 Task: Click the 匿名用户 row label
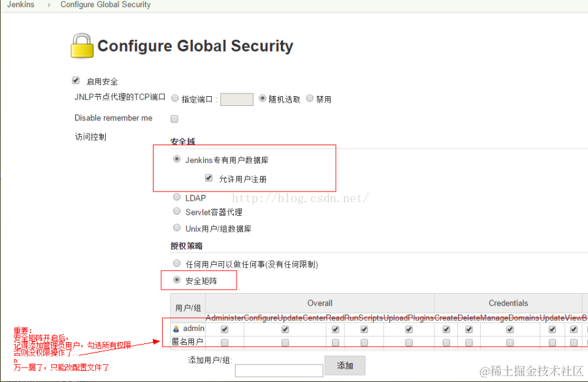click(x=188, y=341)
